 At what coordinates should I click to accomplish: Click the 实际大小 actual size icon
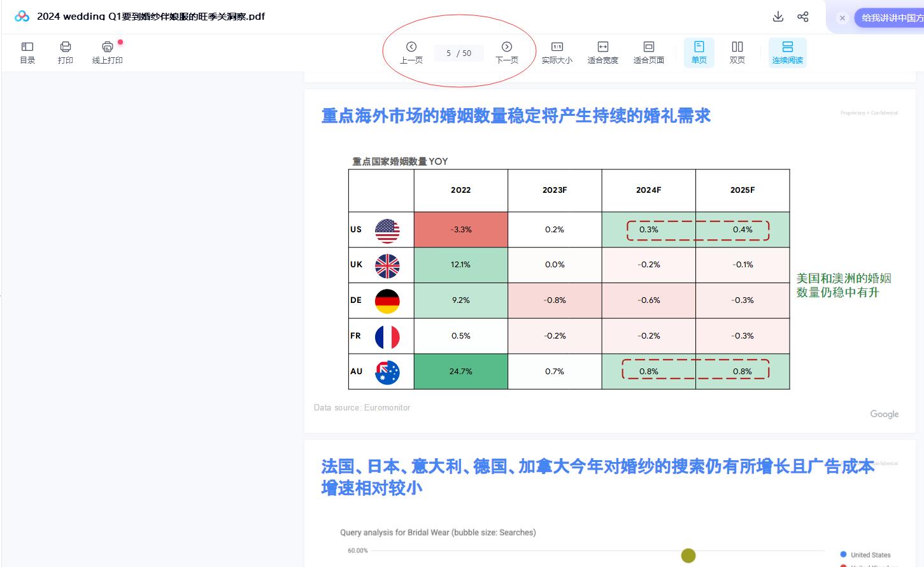coord(557,52)
